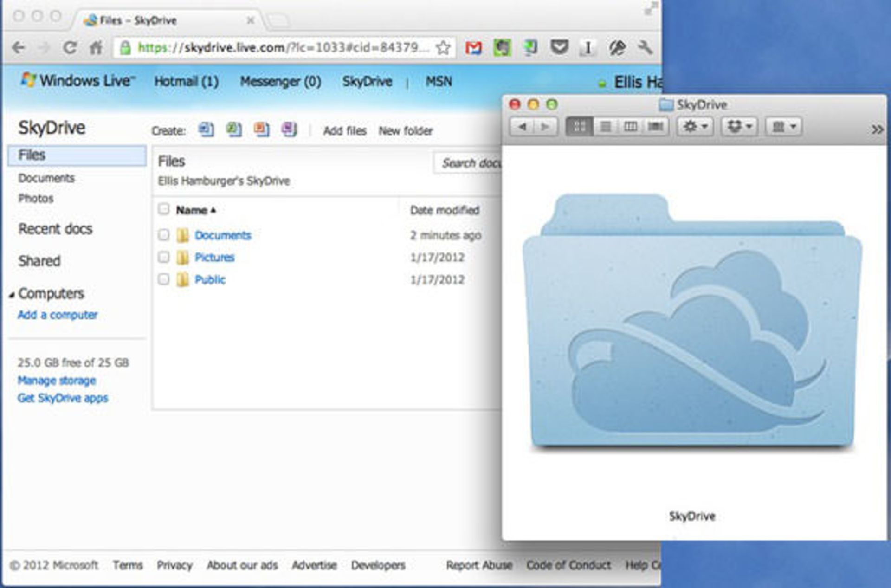The width and height of the screenshot is (891, 588).
Task: Select SkyDrive in the top navigation
Action: 367,82
